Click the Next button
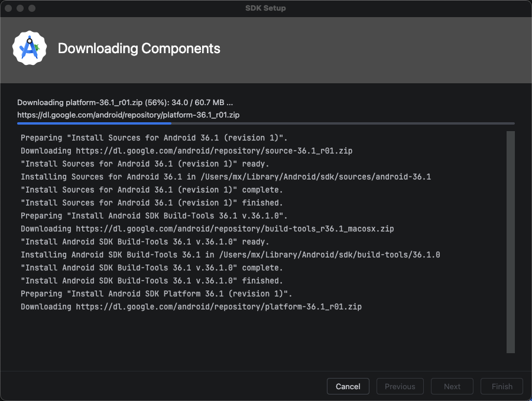The width and height of the screenshot is (532, 401). point(452,386)
